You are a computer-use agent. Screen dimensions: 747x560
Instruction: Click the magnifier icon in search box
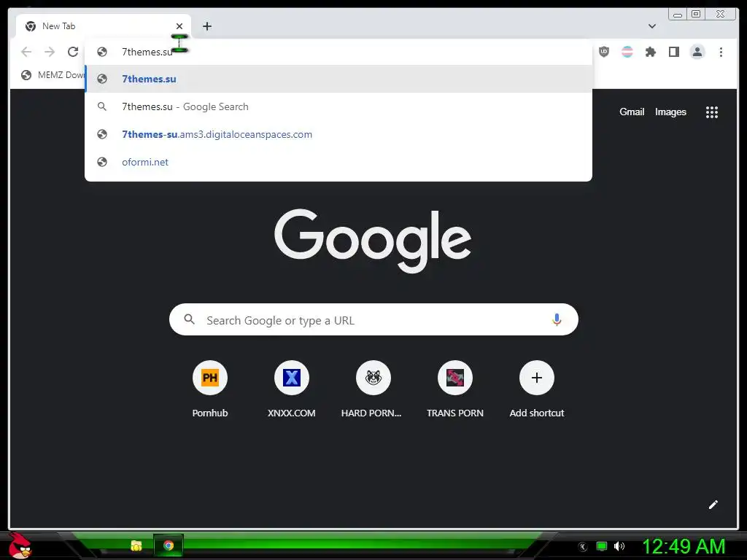point(189,319)
